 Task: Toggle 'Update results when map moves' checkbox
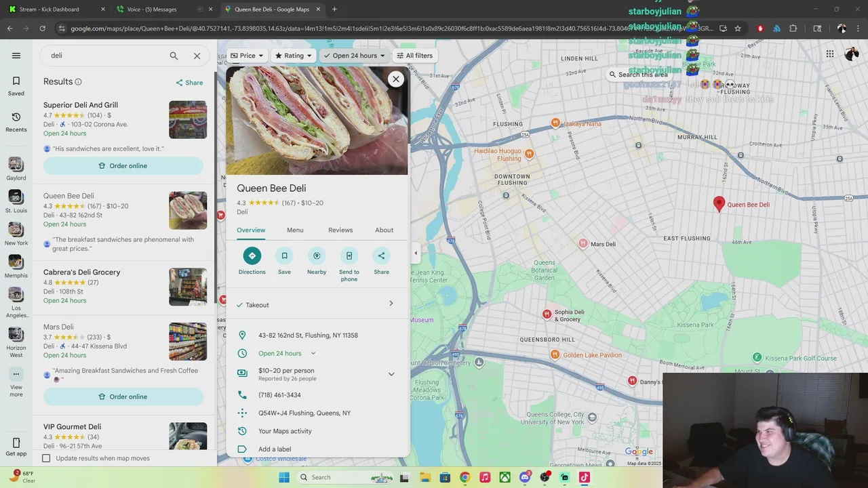click(x=46, y=458)
